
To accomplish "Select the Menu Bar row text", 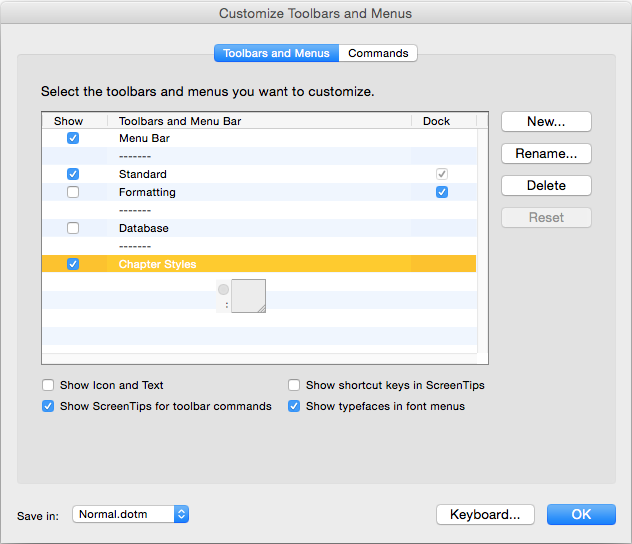I will pyautogui.click(x=144, y=138).
